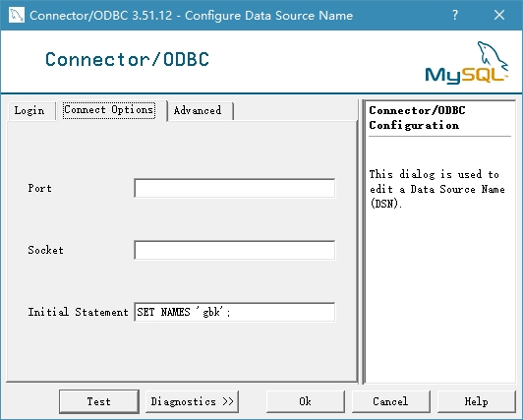Click the title bar question mark help icon

point(455,15)
